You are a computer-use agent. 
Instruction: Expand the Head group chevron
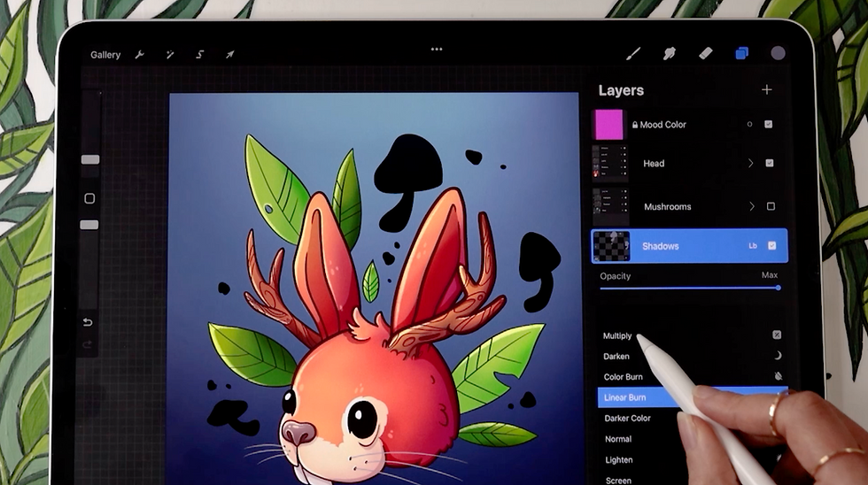pos(751,163)
